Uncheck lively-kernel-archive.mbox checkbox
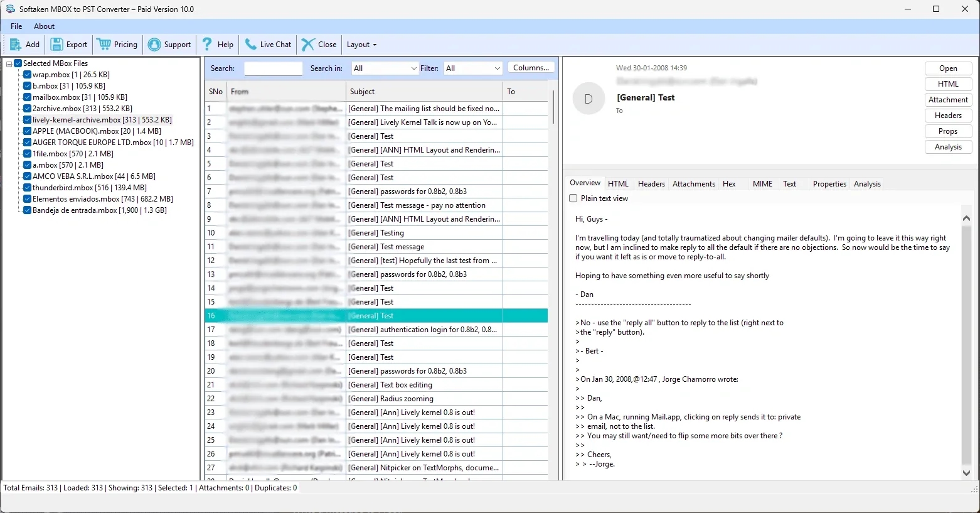 click(28, 120)
